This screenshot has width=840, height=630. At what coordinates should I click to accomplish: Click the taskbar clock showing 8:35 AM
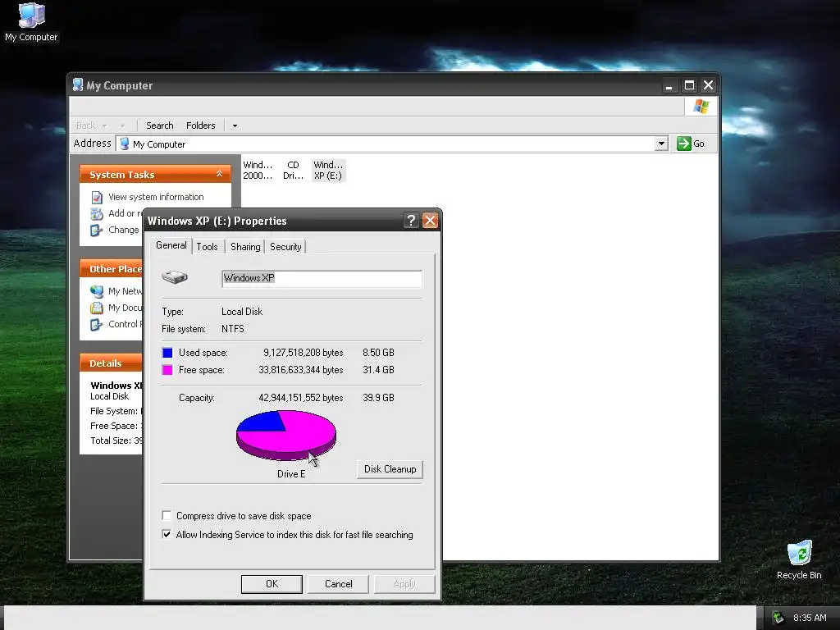(x=810, y=618)
